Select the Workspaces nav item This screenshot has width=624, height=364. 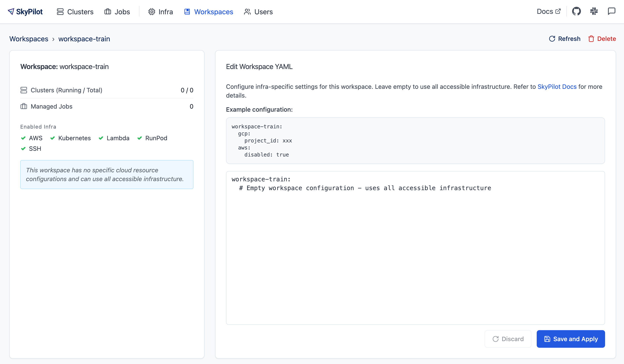pyautogui.click(x=208, y=12)
